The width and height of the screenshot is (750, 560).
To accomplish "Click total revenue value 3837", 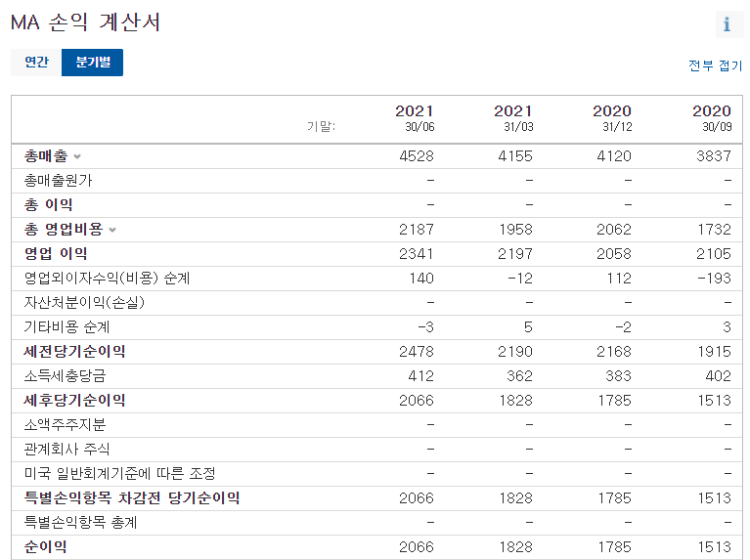I will (x=714, y=156).
